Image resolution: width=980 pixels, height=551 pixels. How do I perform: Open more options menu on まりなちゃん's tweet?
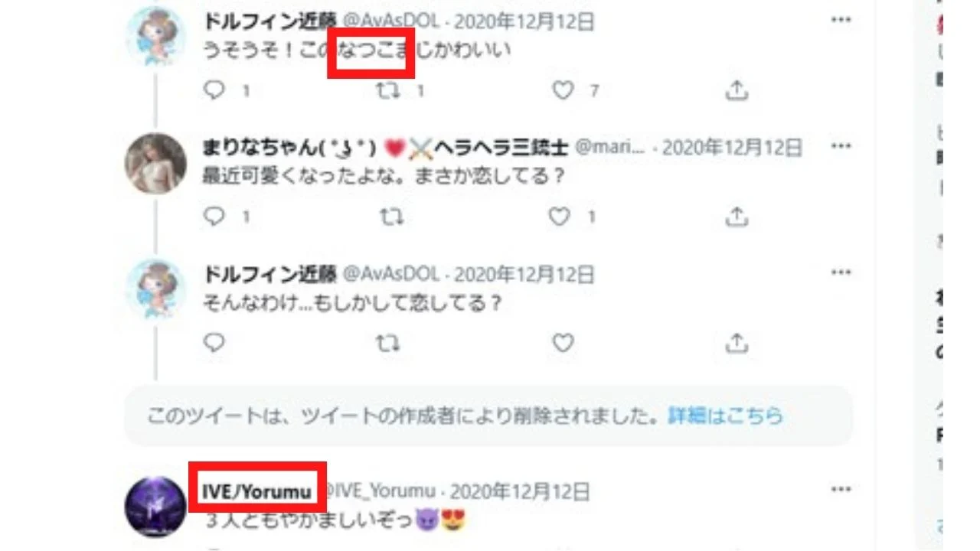pyautogui.click(x=841, y=145)
